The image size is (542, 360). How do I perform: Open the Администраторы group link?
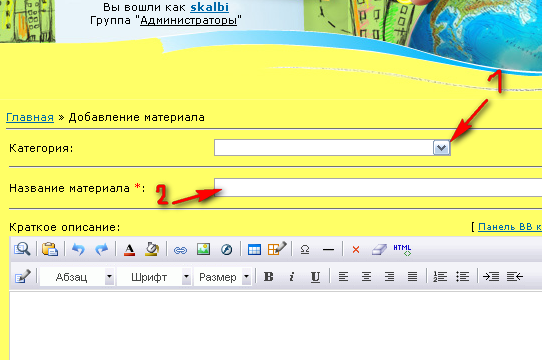[188, 20]
